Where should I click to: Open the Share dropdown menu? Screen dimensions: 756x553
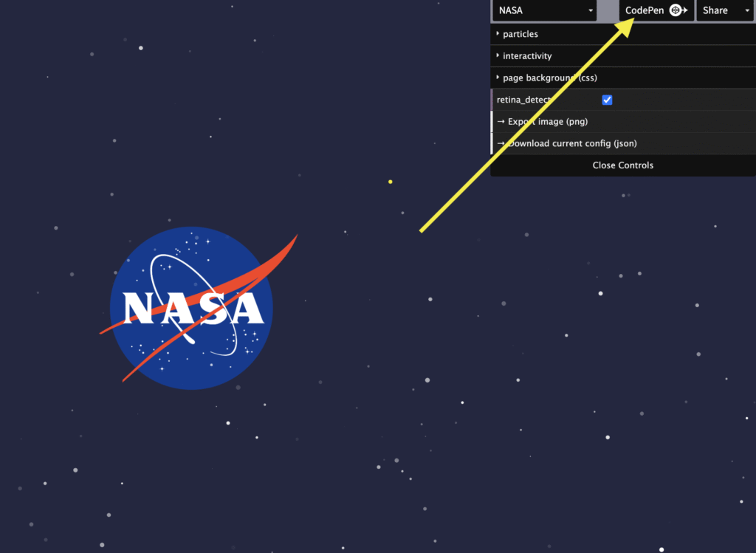(x=722, y=10)
